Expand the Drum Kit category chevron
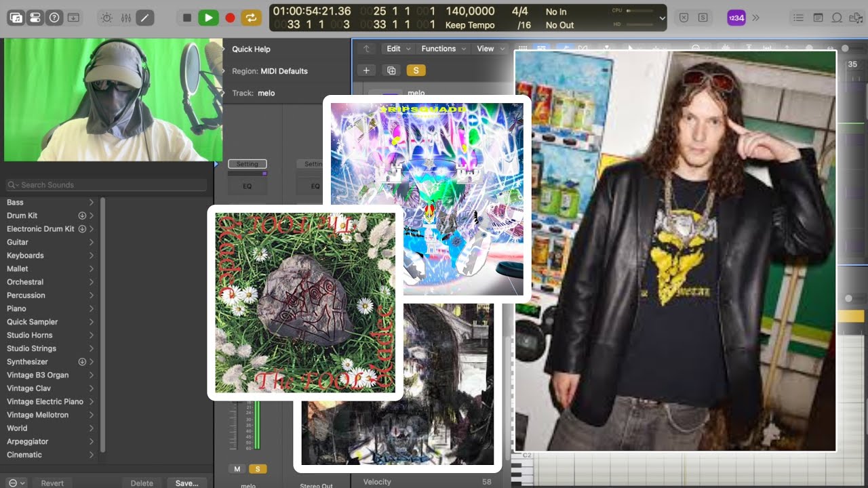 [x=92, y=216]
